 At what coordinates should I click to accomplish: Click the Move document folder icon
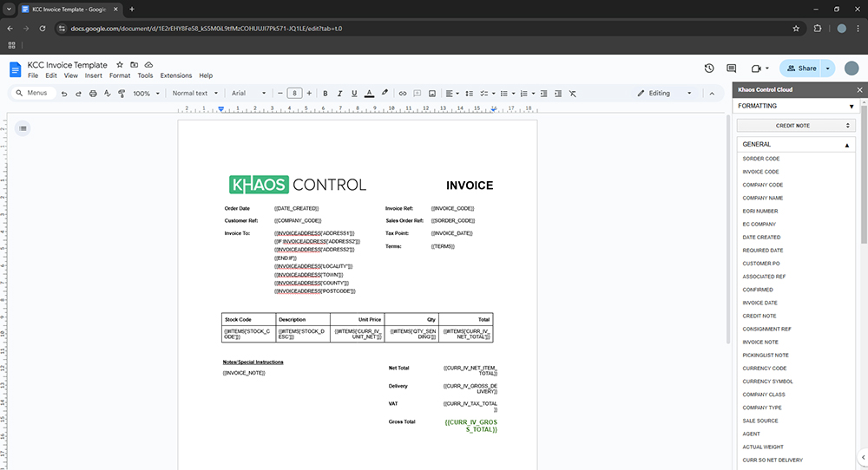pyautogui.click(x=134, y=65)
